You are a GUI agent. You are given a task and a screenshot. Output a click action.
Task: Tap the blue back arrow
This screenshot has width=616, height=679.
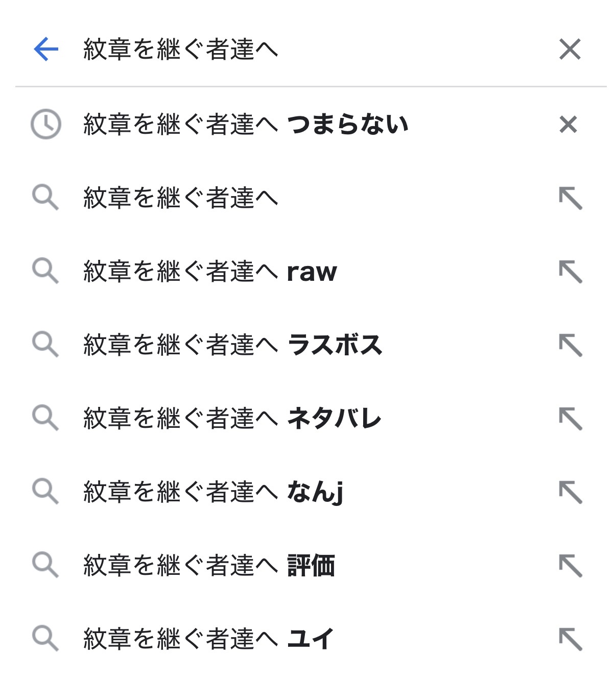click(x=46, y=50)
